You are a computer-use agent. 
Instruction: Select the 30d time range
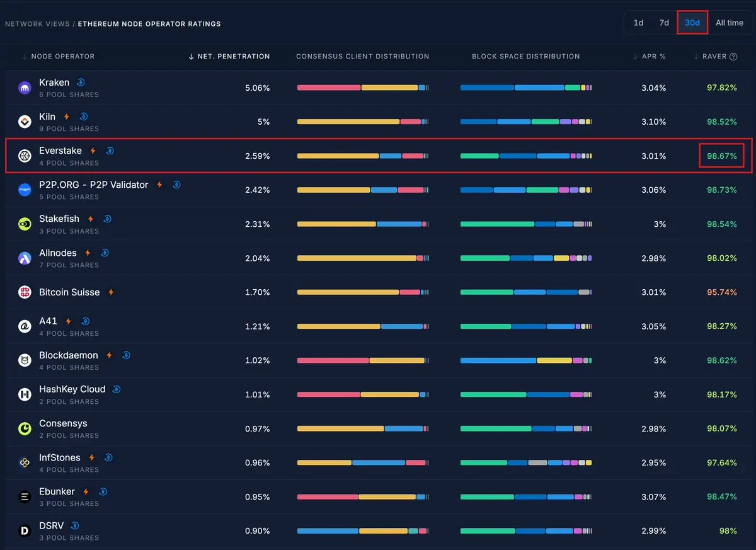coord(692,23)
